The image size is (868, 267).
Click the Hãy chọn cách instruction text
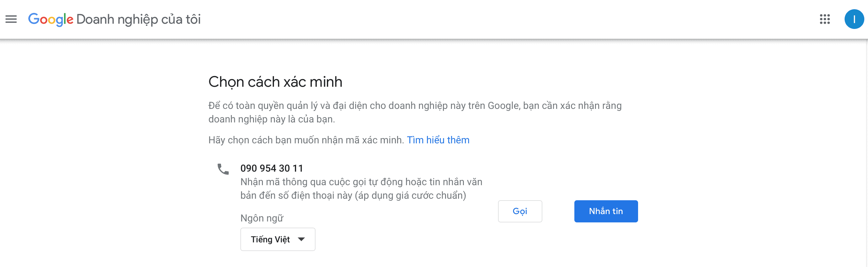pyautogui.click(x=306, y=140)
